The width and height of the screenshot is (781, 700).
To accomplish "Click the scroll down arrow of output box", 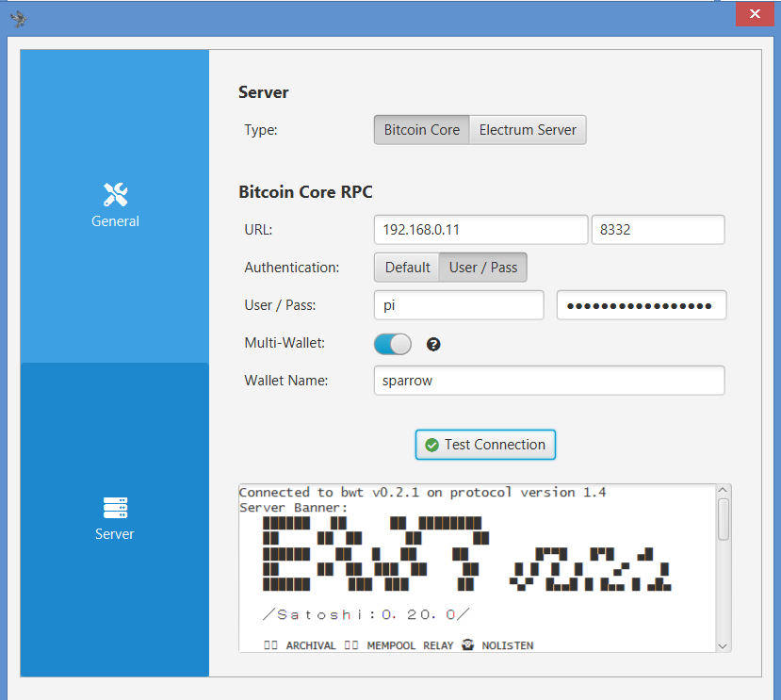I will (724, 646).
